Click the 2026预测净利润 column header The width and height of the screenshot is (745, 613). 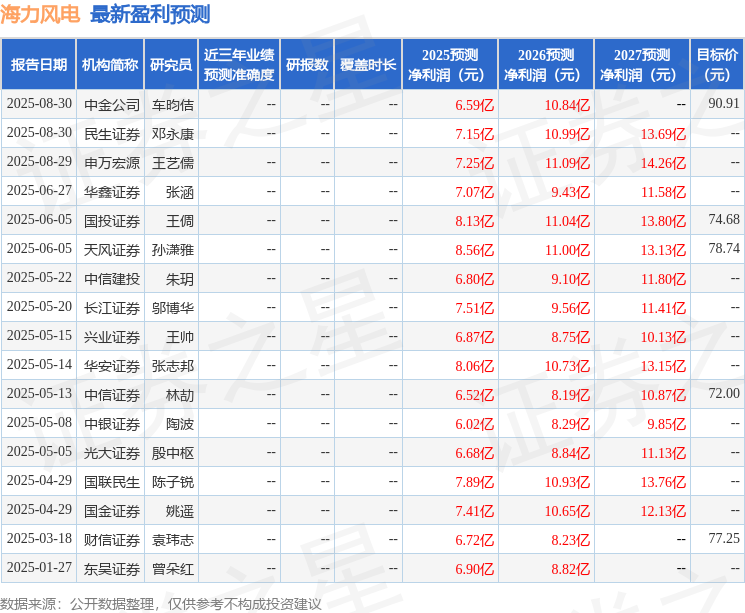[546, 65]
